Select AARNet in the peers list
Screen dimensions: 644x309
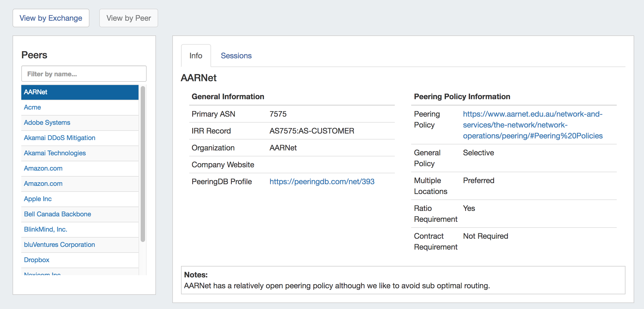80,92
